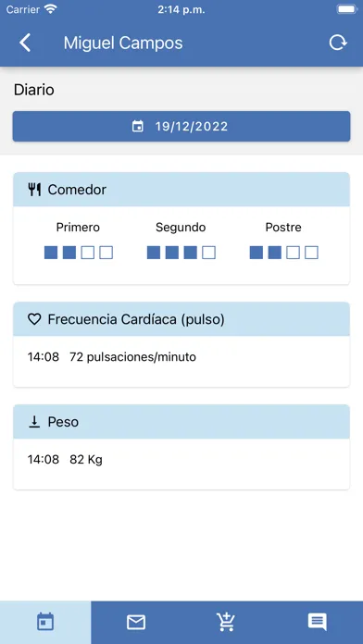
Task: Toggle the third square under Primero
Action: click(88, 253)
